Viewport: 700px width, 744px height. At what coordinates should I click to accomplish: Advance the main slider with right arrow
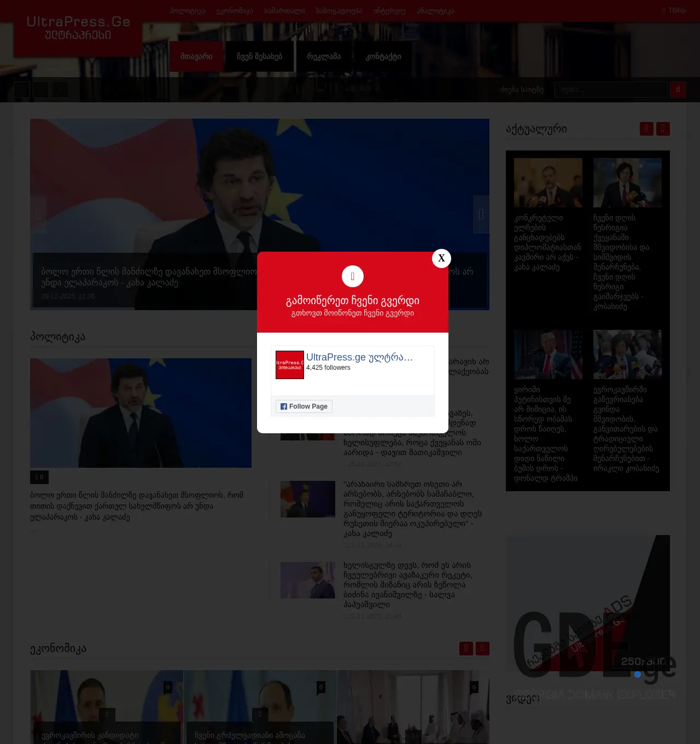[481, 214]
